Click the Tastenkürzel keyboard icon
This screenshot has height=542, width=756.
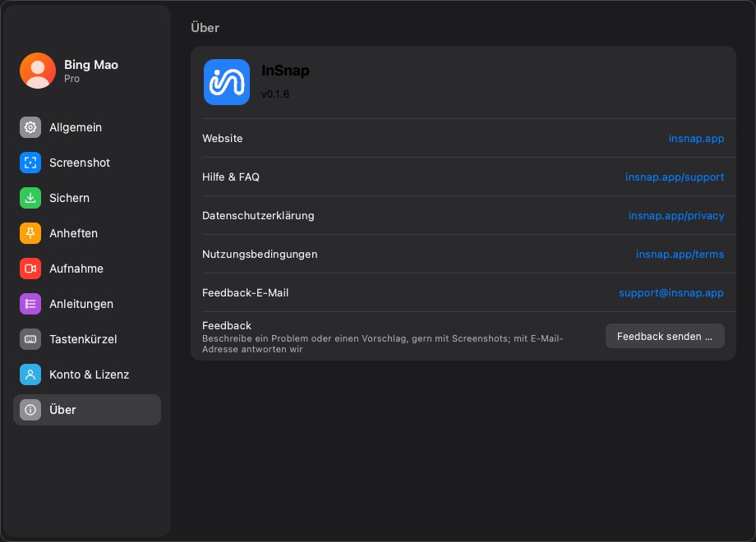pos(30,339)
